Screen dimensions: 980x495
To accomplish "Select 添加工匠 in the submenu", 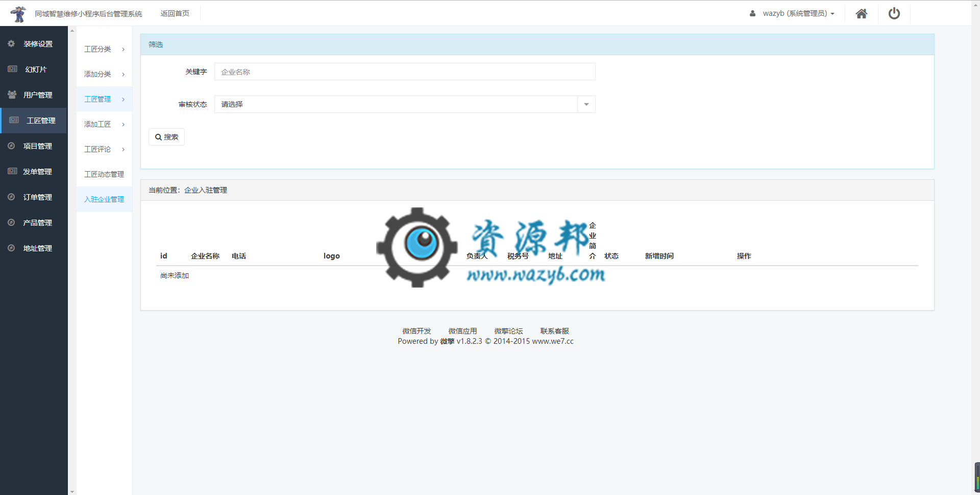I will tap(97, 124).
